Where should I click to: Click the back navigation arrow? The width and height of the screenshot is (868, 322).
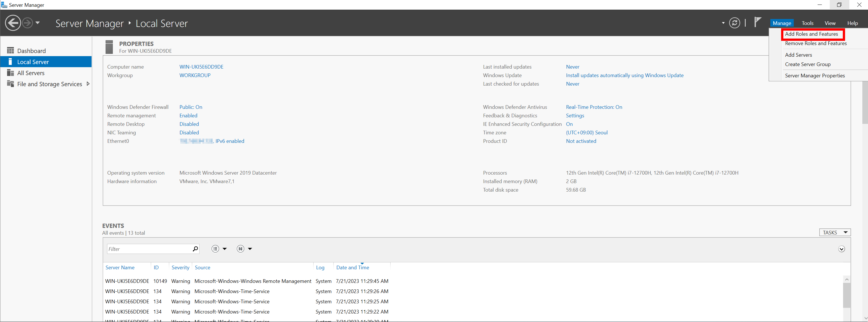(x=13, y=23)
